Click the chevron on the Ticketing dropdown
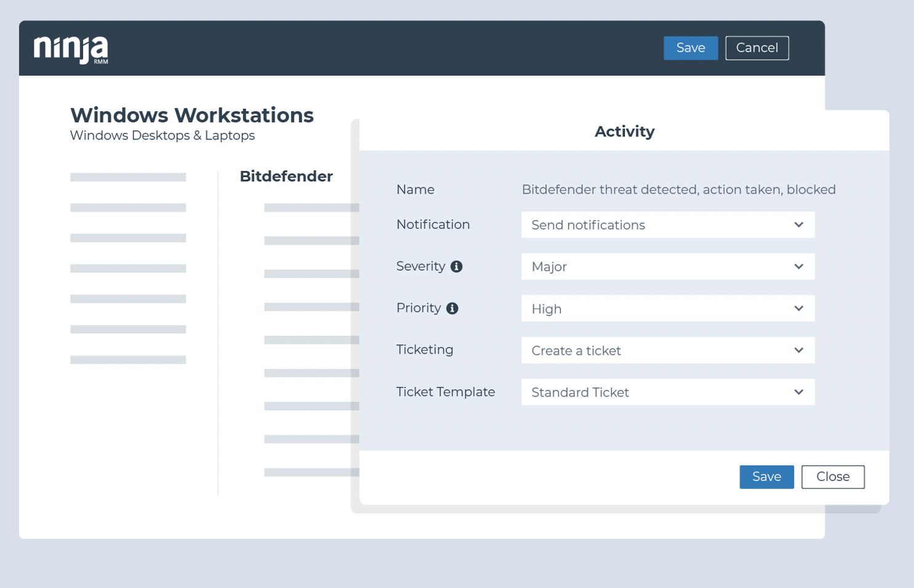This screenshot has height=588, width=914. click(799, 350)
